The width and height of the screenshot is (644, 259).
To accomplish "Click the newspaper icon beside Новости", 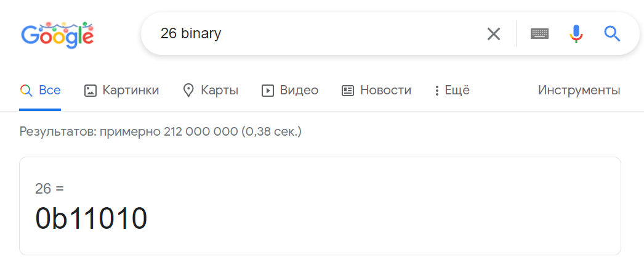I will tap(348, 91).
